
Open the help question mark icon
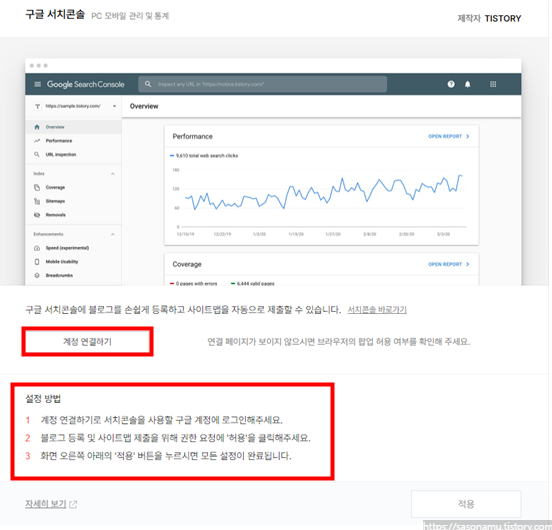(451, 84)
